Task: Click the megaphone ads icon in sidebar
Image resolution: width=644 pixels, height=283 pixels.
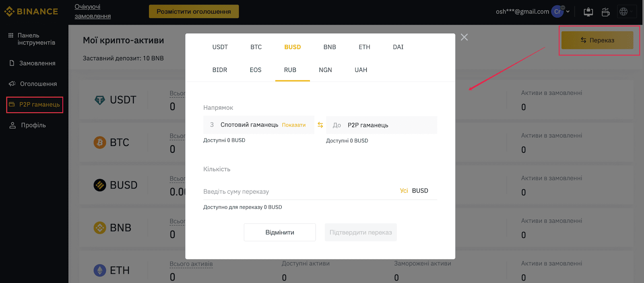Action: pos(12,84)
